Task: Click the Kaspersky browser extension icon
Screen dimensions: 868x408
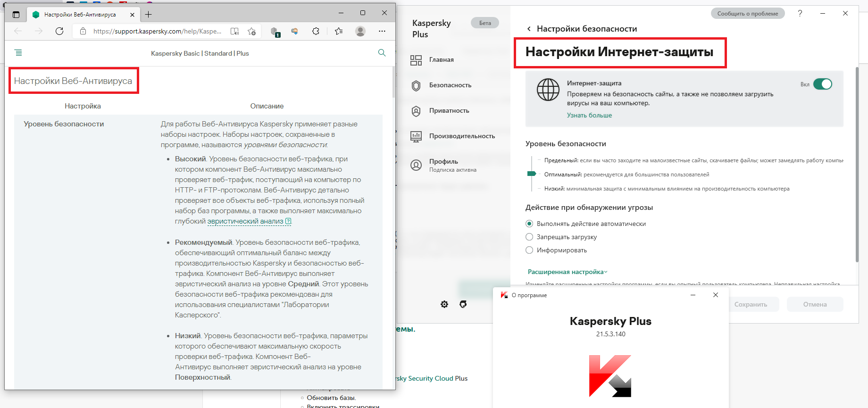Action: click(x=275, y=32)
